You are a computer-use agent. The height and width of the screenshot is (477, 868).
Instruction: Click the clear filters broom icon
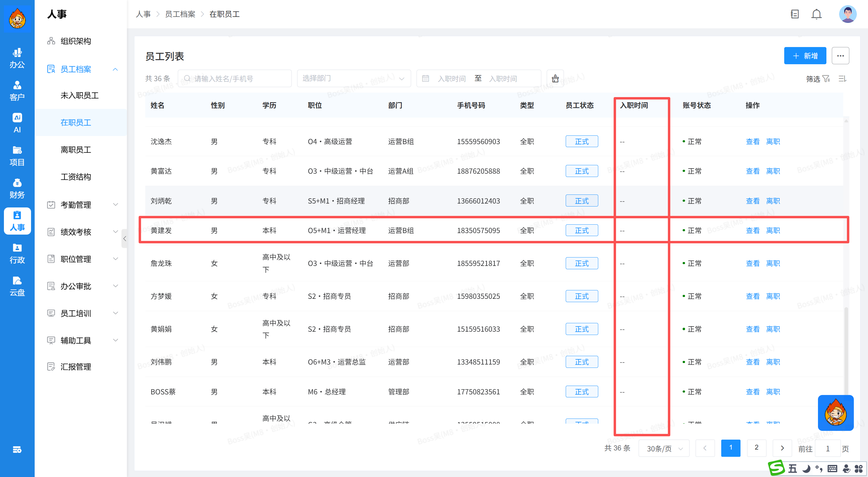tap(555, 78)
